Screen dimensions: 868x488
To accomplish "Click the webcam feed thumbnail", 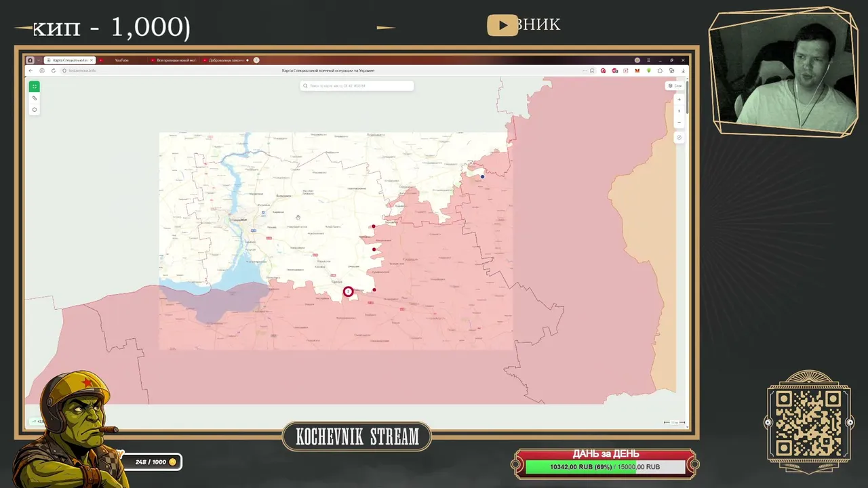I will pos(783,72).
